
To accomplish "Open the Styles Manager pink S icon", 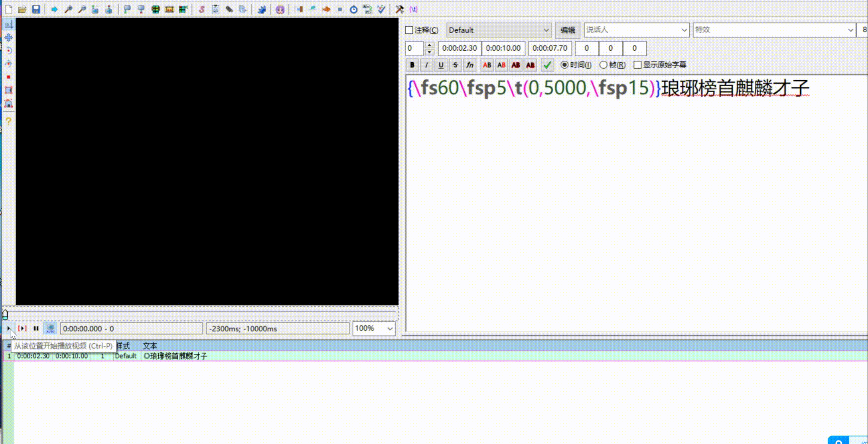I will click(201, 9).
